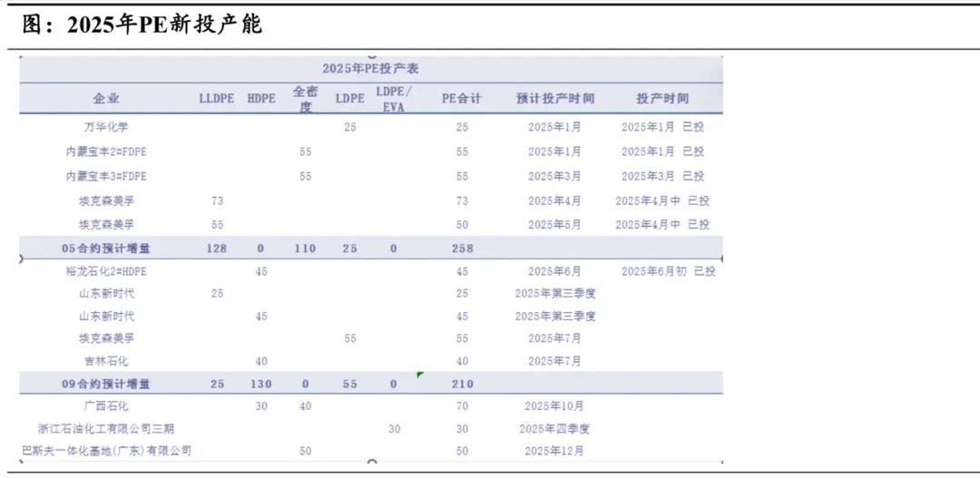Click the LLDPE column header
The width and height of the screenshot is (980, 478).
point(217,99)
